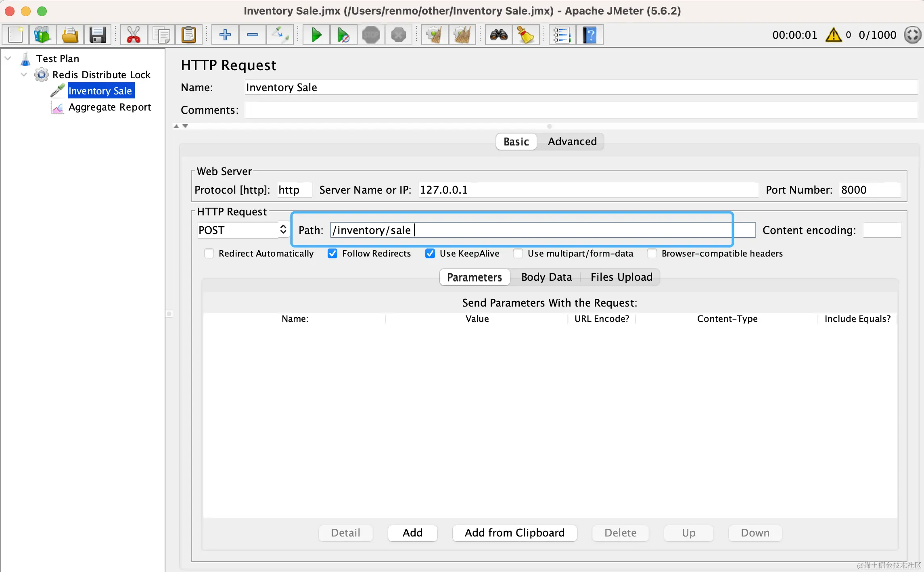Open the Files Upload tab
924x572 pixels.
coord(621,277)
